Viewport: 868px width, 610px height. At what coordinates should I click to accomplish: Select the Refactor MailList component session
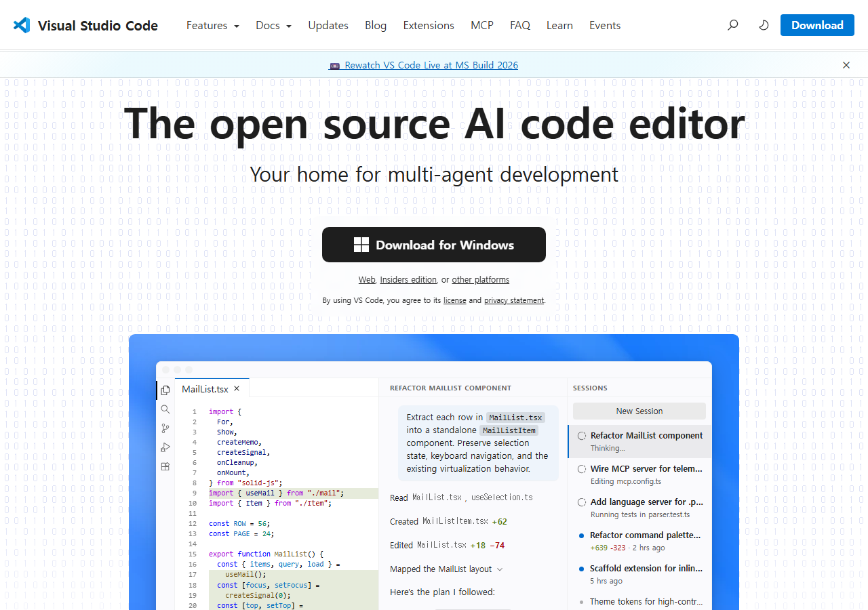point(639,441)
